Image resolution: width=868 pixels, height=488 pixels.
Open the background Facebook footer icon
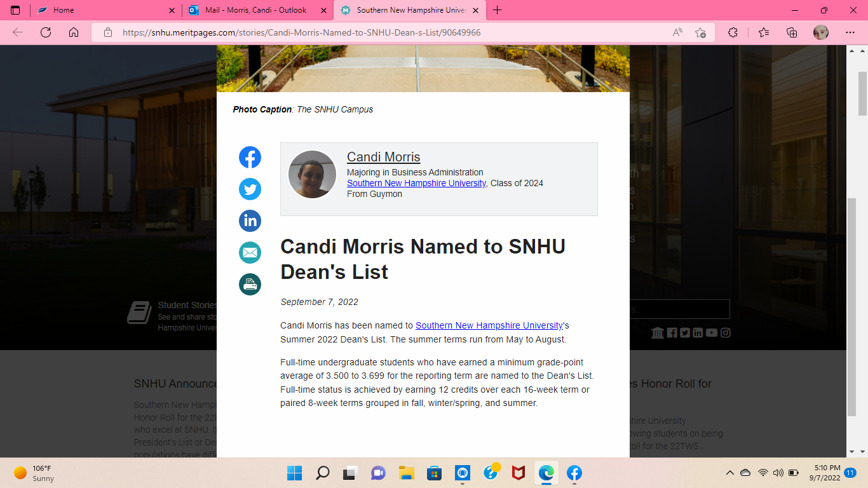point(672,332)
